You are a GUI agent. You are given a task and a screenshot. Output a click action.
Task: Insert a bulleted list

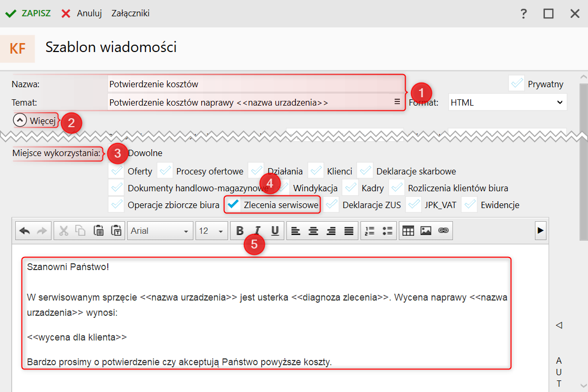(387, 231)
